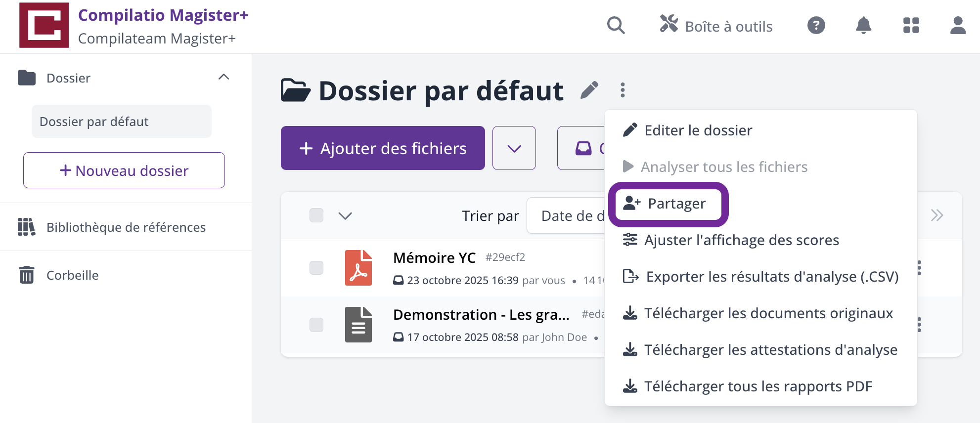Select Exporter les résultats d'analyse (.CSV)
The height and width of the screenshot is (423, 980).
point(761,277)
